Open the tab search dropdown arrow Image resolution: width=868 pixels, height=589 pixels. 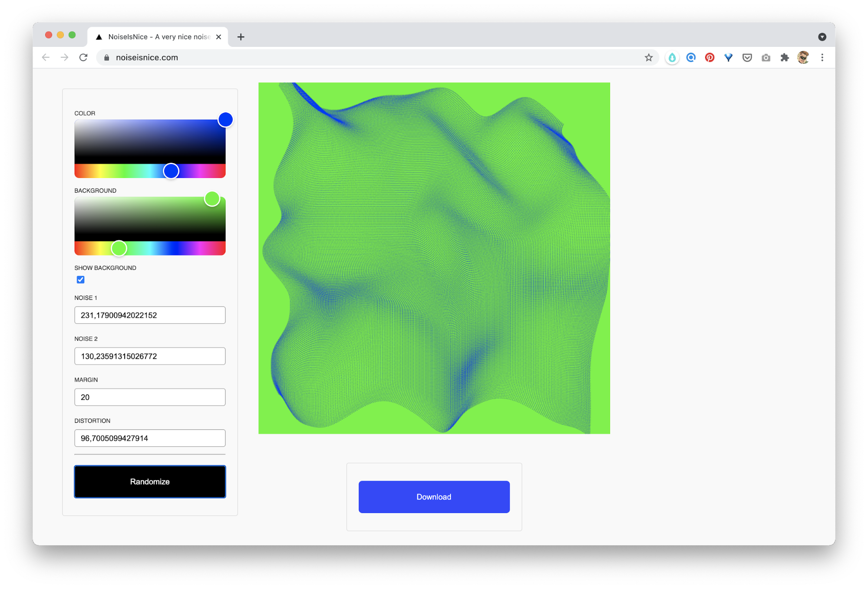point(822,37)
